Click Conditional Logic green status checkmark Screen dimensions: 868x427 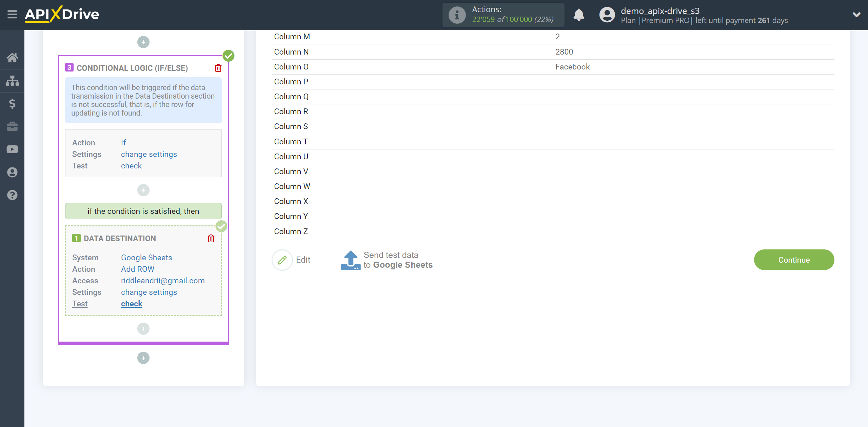(x=229, y=56)
